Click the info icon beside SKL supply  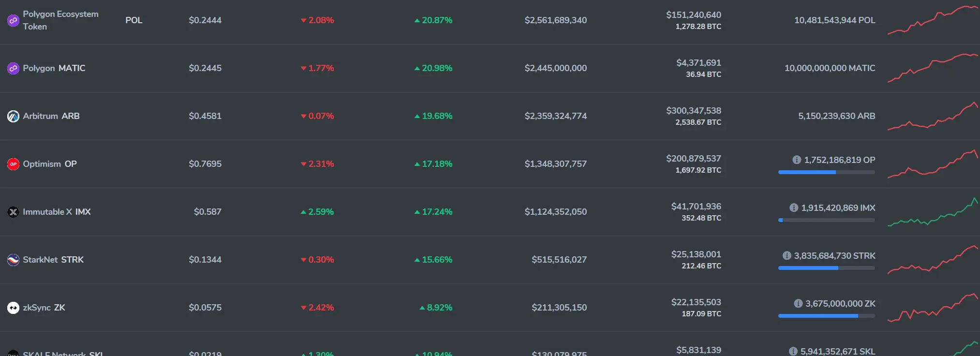pyautogui.click(x=793, y=351)
